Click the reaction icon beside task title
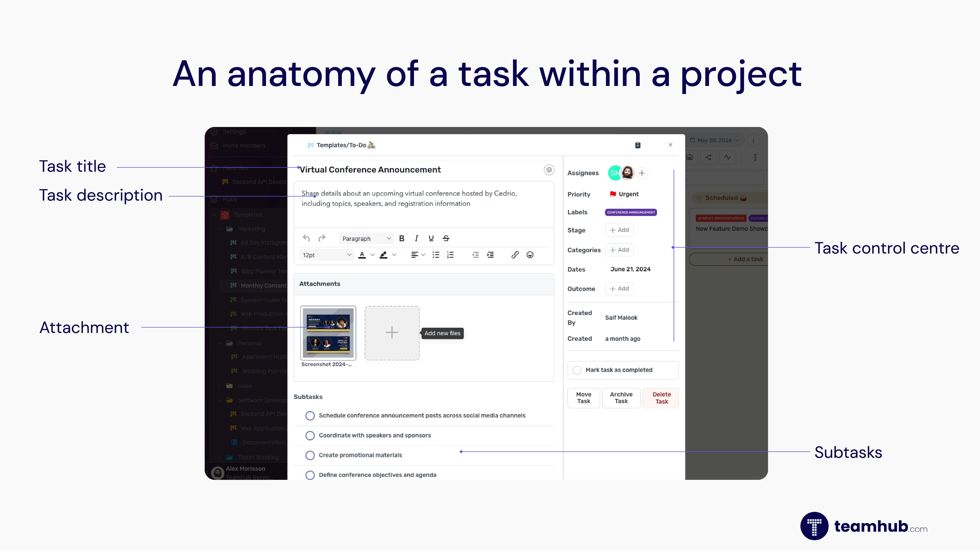The width and height of the screenshot is (980, 551). (549, 170)
